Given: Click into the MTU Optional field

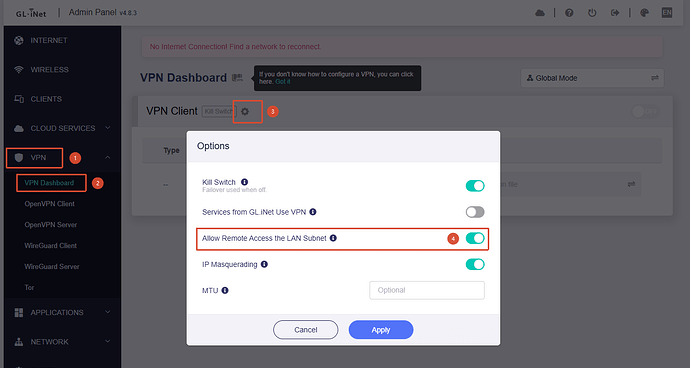Looking at the screenshot, I should tap(427, 291).
